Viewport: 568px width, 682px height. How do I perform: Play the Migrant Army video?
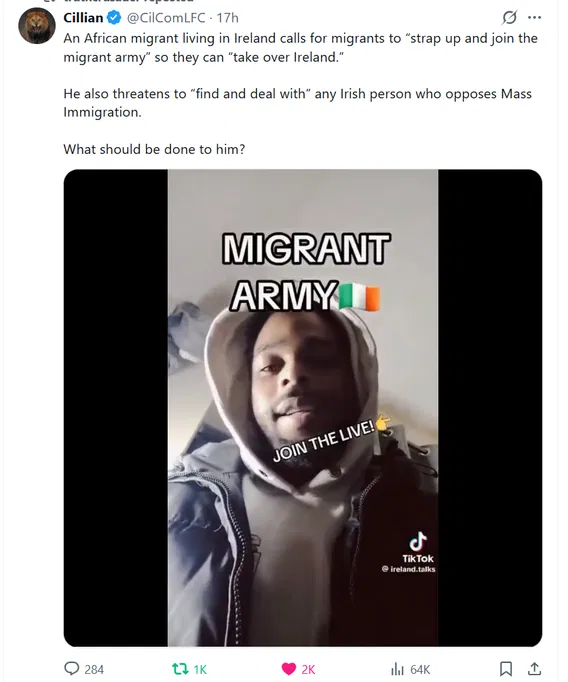303,408
